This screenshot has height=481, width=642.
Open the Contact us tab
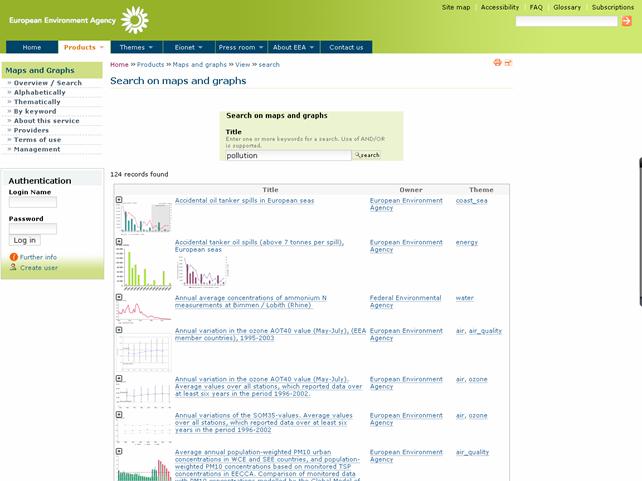(x=346, y=47)
